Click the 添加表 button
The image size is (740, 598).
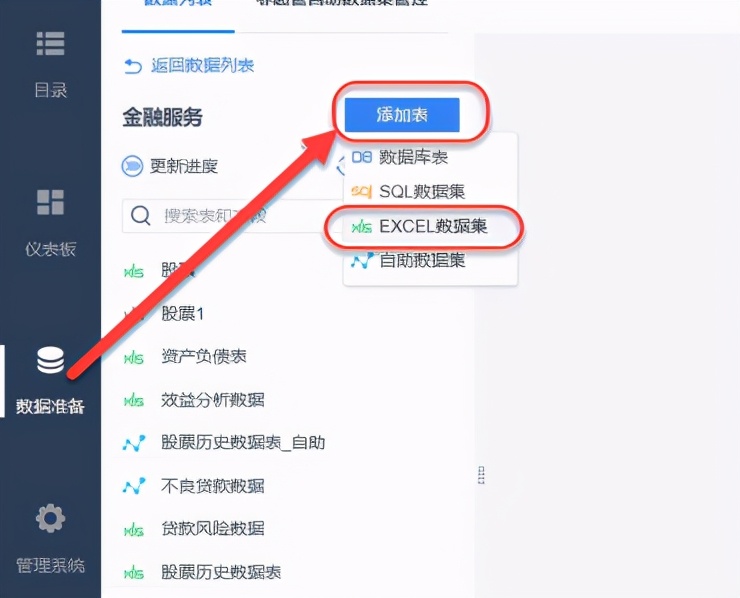pyautogui.click(x=402, y=115)
